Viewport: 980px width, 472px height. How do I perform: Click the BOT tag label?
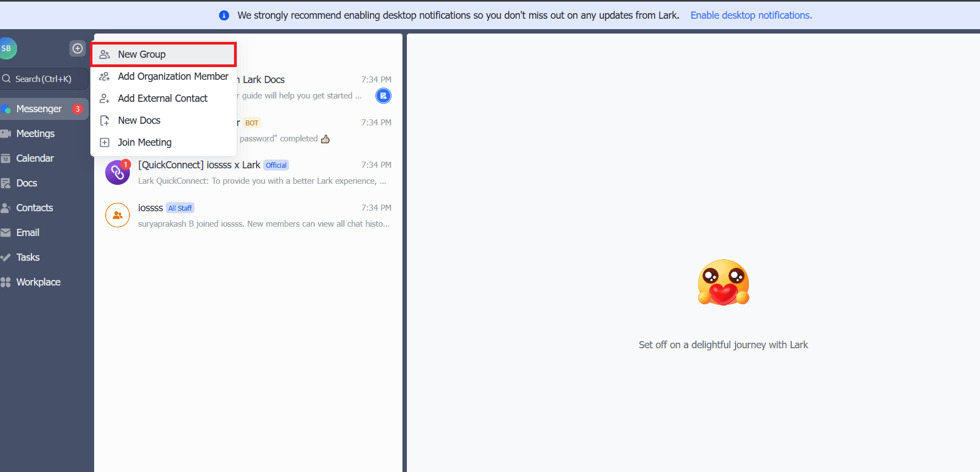click(x=252, y=123)
